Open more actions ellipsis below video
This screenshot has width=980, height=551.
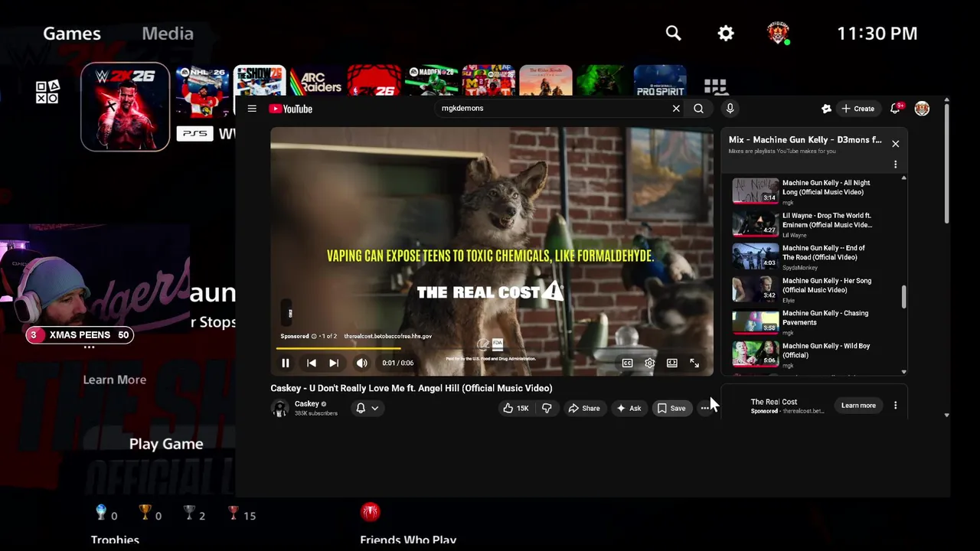pyautogui.click(x=704, y=409)
